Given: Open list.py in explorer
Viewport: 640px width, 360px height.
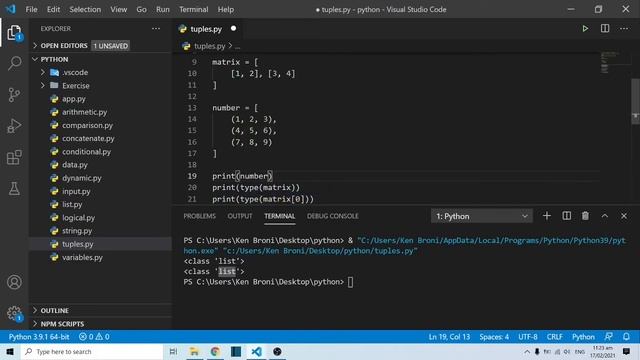Looking at the screenshot, I should click(72, 204).
